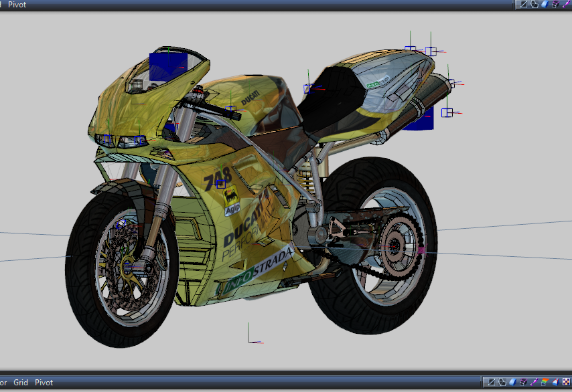Click the magenta bones icon in the upper toolbar
572x392 pixels.
(x=567, y=5)
